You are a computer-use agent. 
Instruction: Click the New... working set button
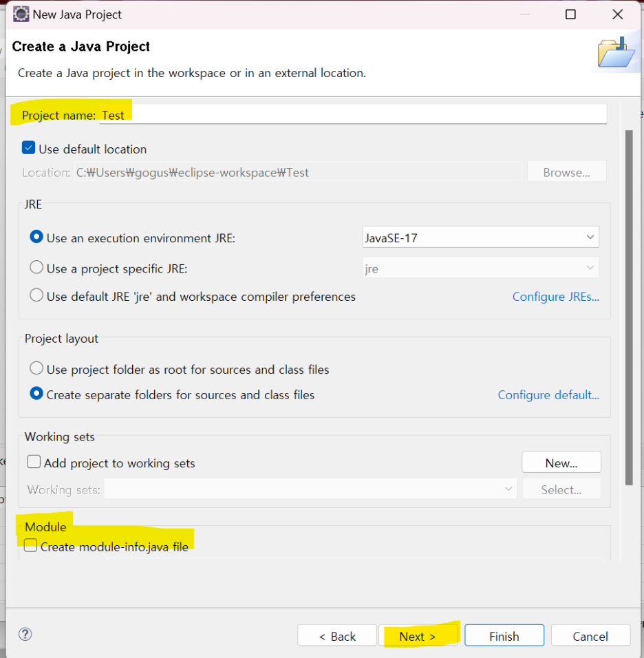point(561,463)
